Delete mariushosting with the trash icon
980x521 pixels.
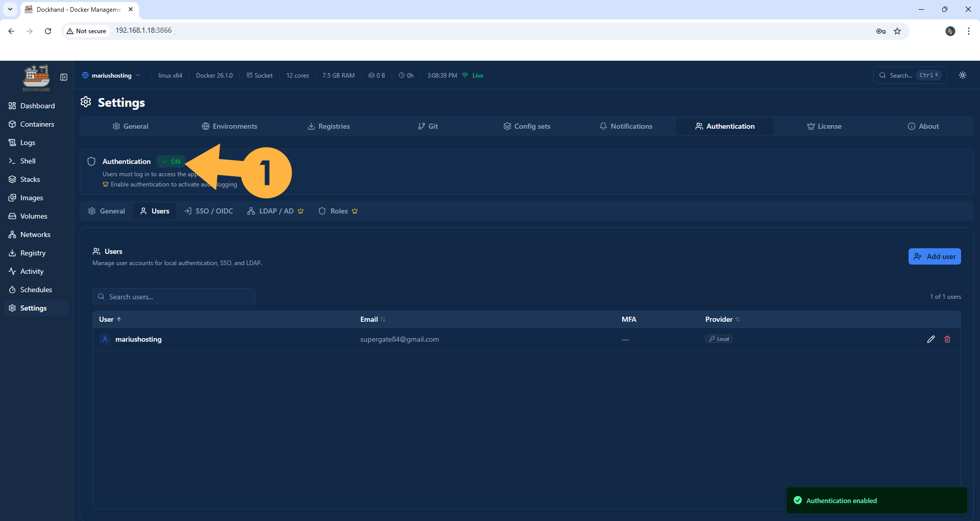(947, 339)
